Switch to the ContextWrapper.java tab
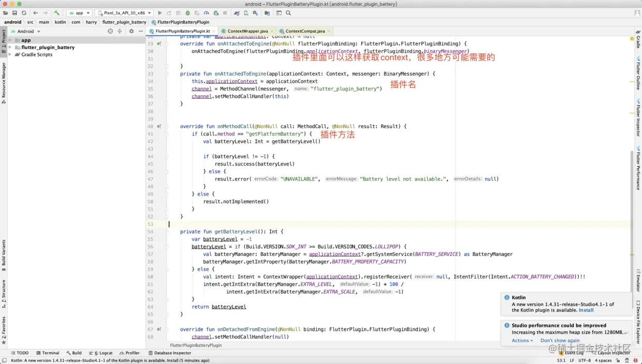The image size is (642, 364). click(x=247, y=31)
